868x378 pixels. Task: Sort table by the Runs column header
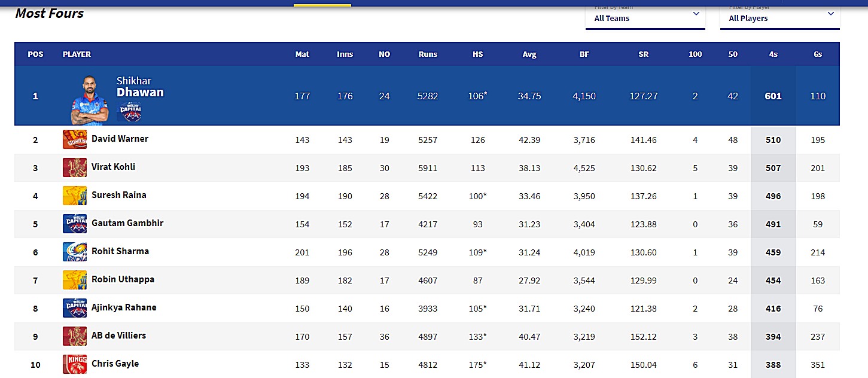point(428,54)
